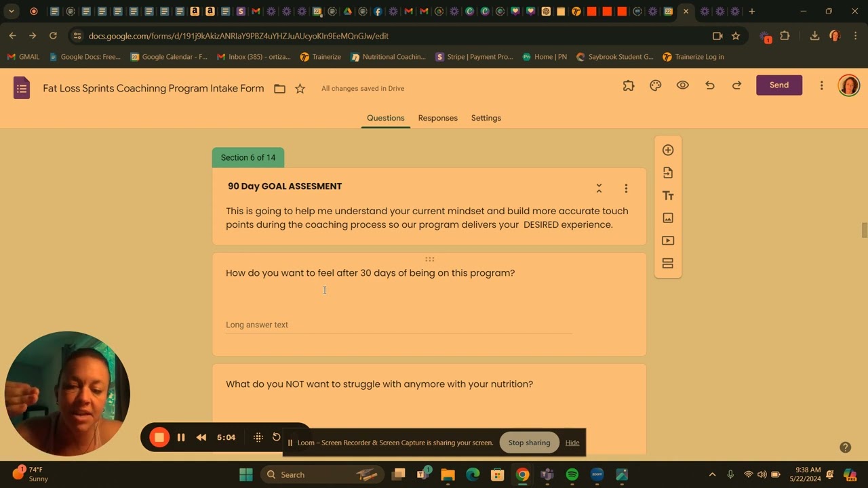Bookmark this page star
868x488 pixels.
click(736, 36)
